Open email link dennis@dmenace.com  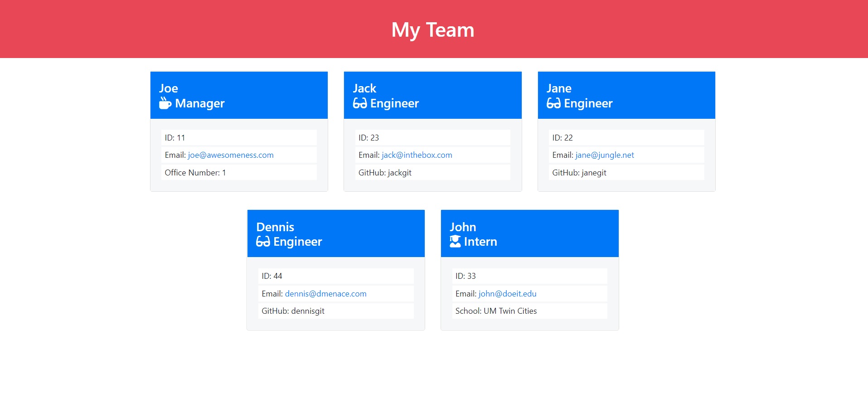point(326,294)
